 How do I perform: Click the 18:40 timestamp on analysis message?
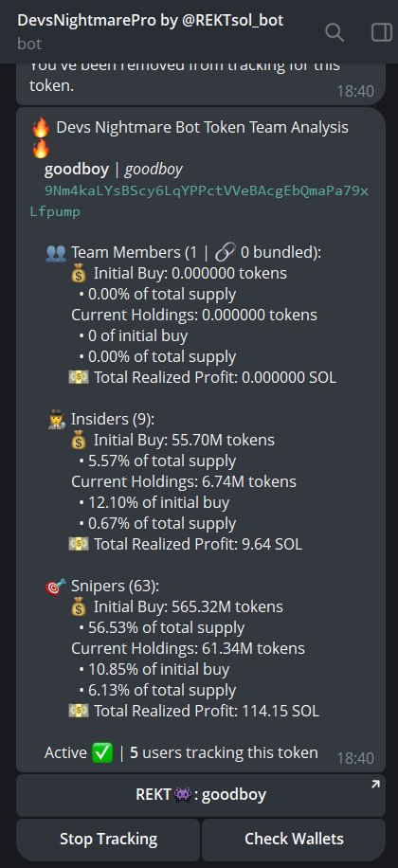point(355,758)
